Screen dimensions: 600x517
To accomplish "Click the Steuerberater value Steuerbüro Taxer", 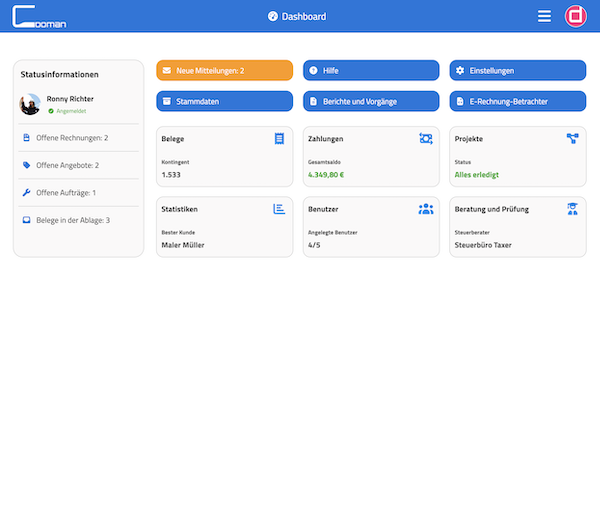I will point(483,245).
